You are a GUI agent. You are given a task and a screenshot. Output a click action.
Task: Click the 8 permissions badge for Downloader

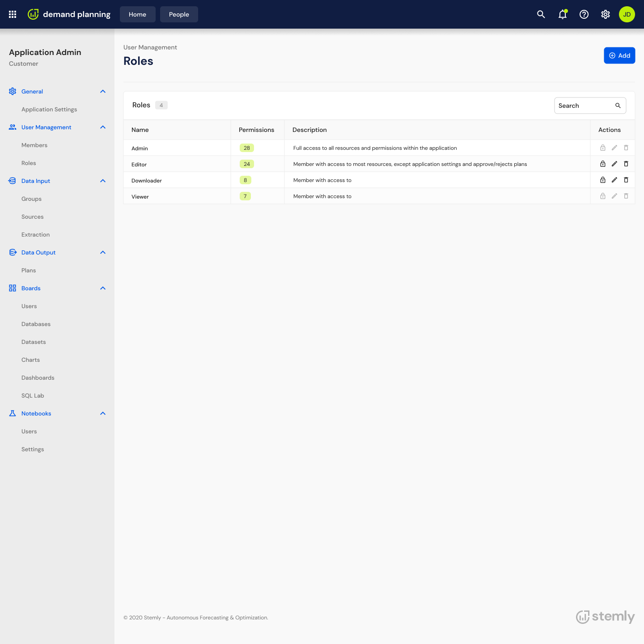pos(246,180)
